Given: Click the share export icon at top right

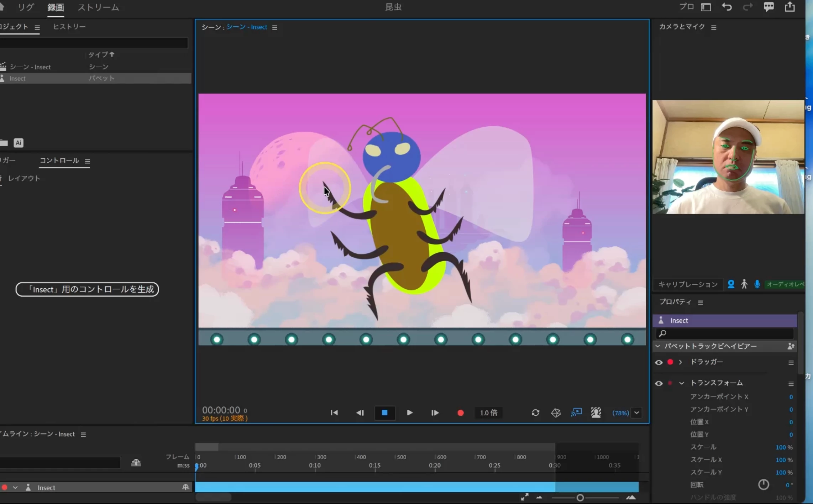Looking at the screenshot, I should pos(790,7).
